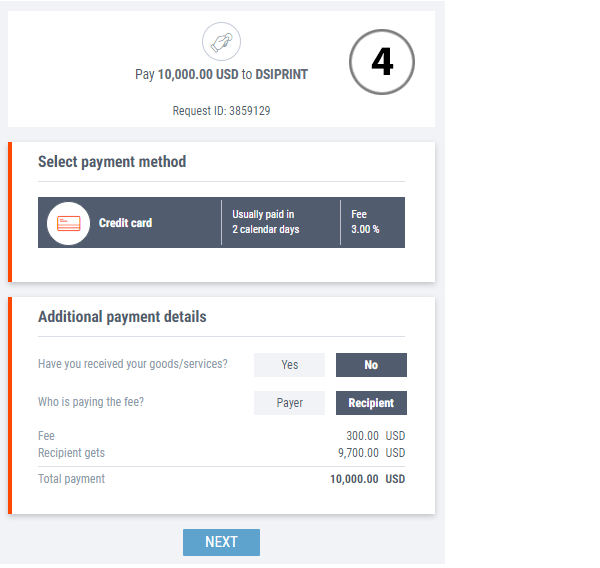Set Recipient as the fee payer

tap(371, 403)
